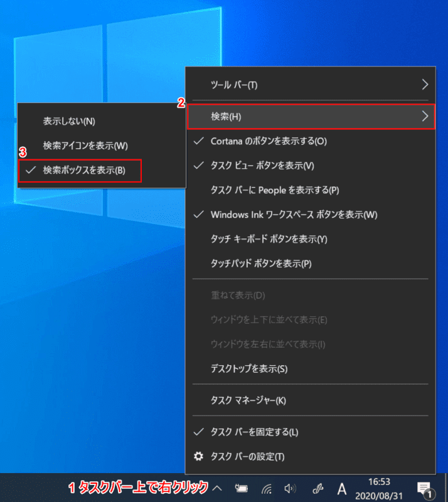The image size is (448, 502).
Task: Choose 検索アイコンを表示(W) option
Action: click(x=102, y=146)
